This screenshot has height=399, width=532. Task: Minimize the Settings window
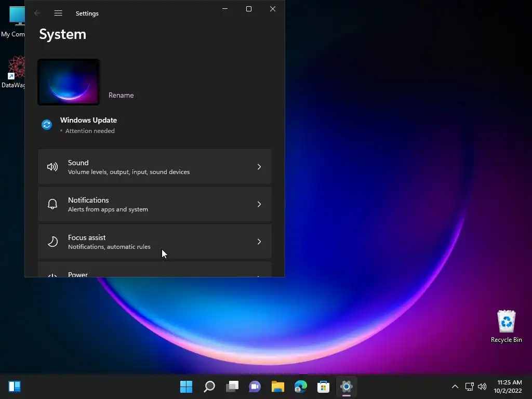(225, 9)
